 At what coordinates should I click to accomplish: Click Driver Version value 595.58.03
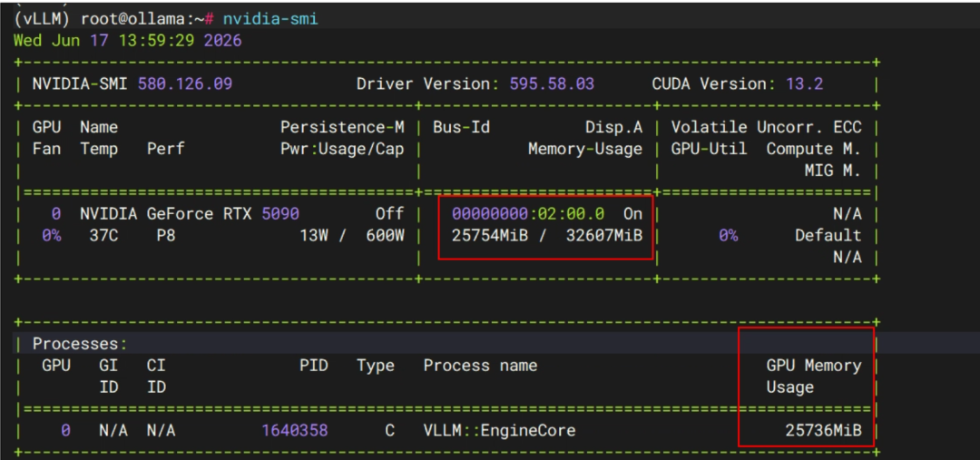coord(552,83)
